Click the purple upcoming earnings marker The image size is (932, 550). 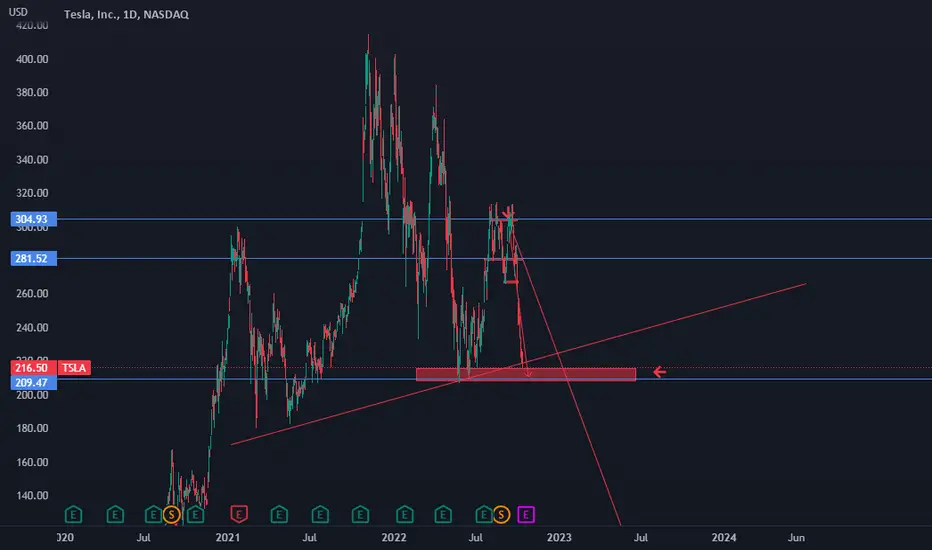(x=526, y=514)
